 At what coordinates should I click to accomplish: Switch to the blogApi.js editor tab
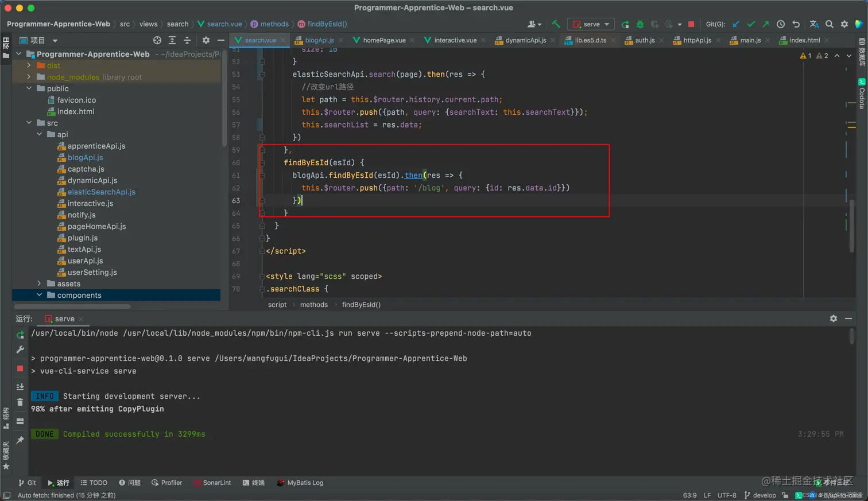pos(319,40)
